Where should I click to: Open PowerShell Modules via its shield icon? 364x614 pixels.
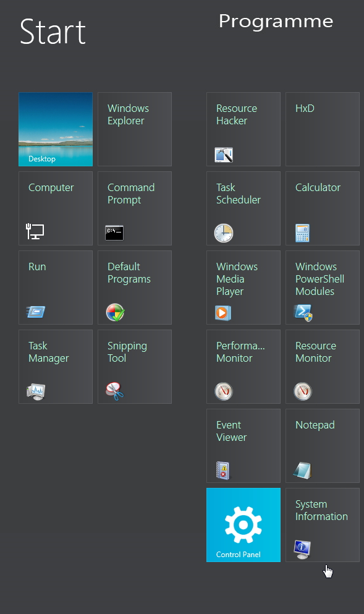pyautogui.click(x=303, y=312)
